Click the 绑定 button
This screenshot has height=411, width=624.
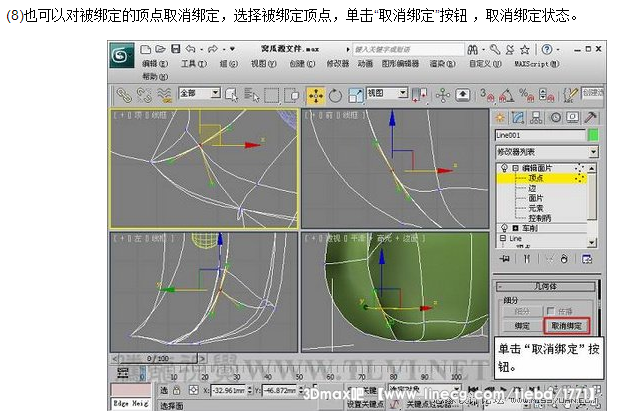522,326
